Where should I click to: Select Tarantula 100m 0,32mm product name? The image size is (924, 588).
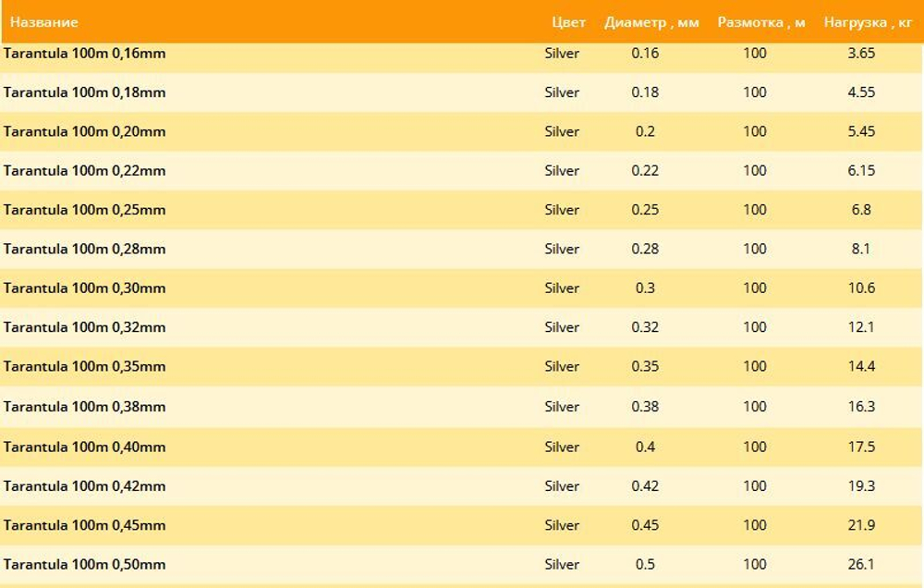84,326
